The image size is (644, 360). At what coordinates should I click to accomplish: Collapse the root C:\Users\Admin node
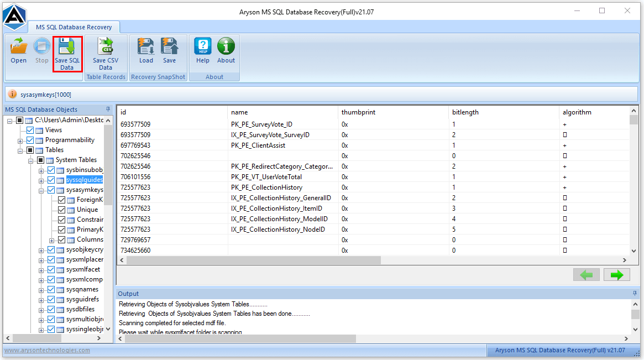[9, 121]
